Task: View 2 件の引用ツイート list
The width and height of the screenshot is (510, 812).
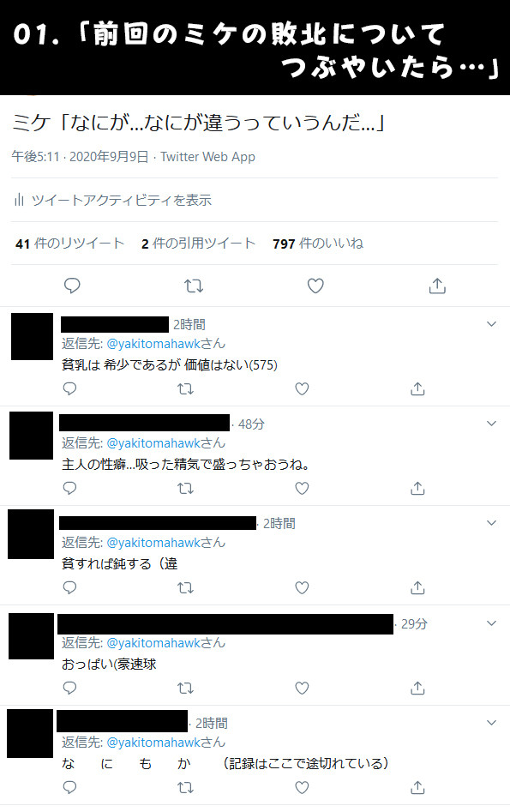Action: [198, 244]
